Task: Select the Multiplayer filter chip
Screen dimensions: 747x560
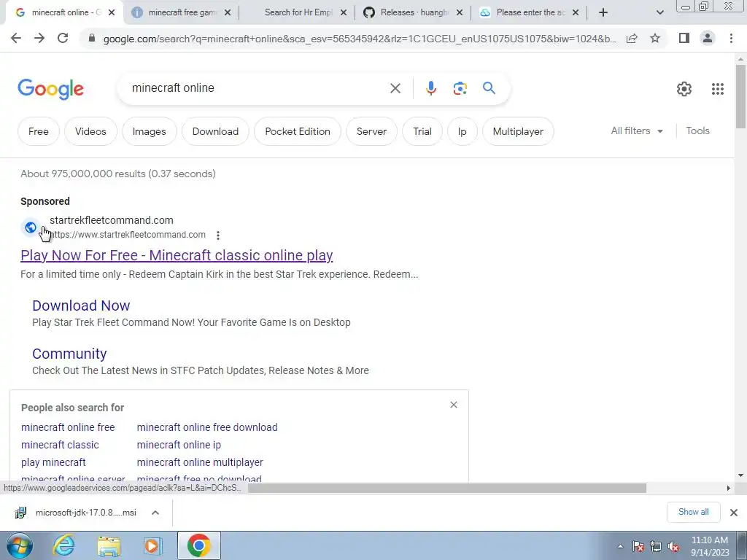Action: 518,131
